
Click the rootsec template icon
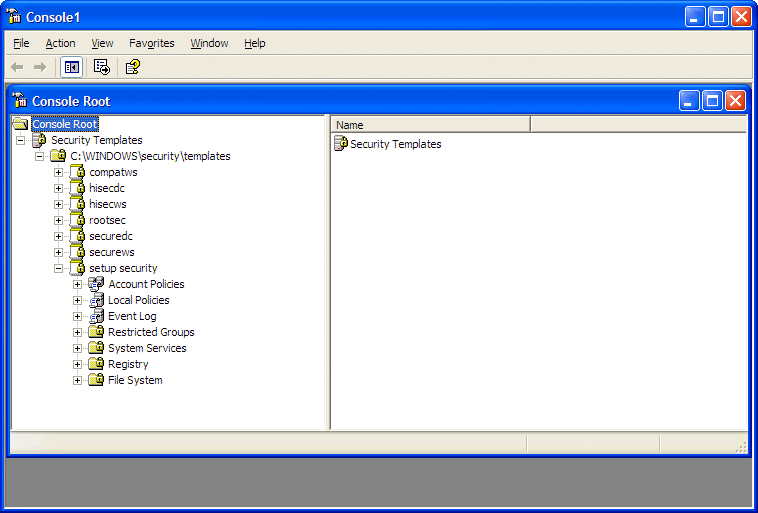click(x=77, y=220)
